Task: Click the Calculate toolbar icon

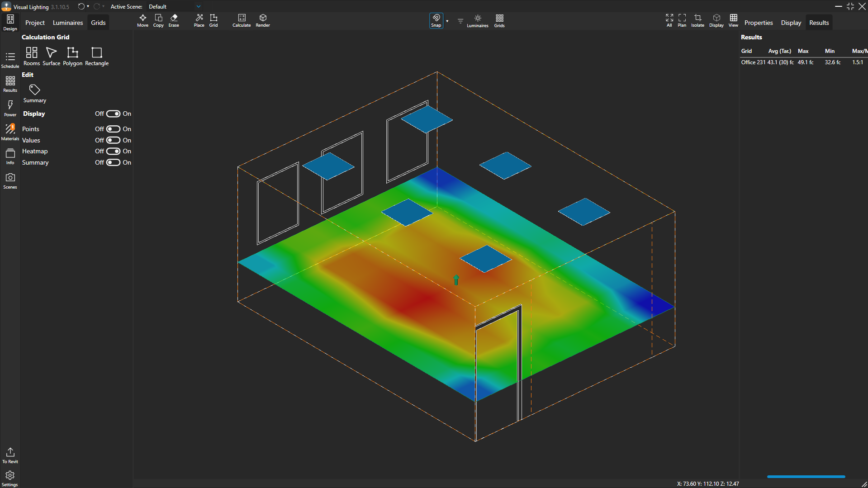Action: [241, 20]
